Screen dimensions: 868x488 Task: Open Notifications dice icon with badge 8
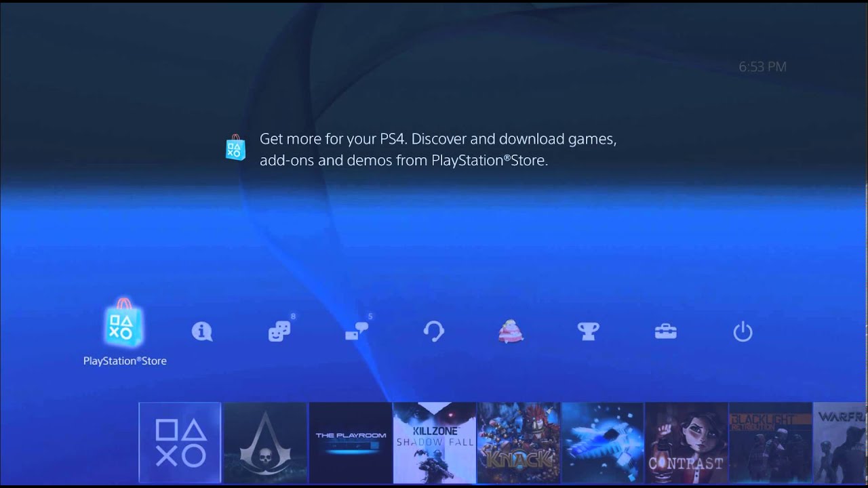[x=279, y=331]
